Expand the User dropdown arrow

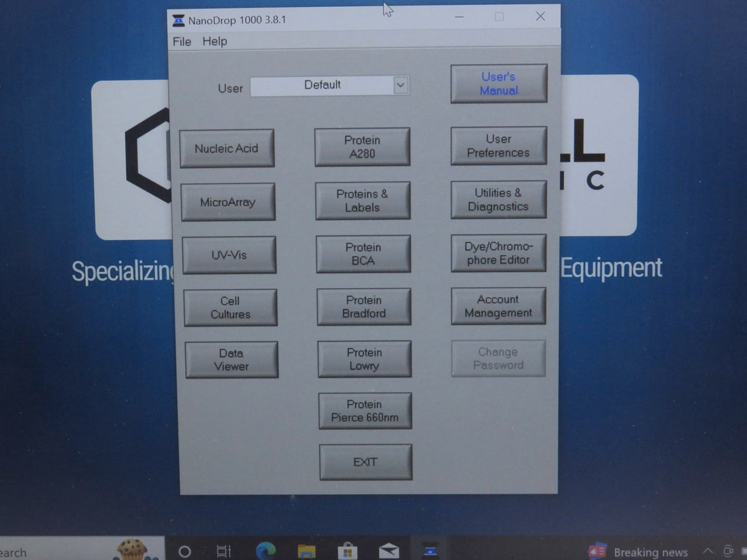[x=402, y=86]
